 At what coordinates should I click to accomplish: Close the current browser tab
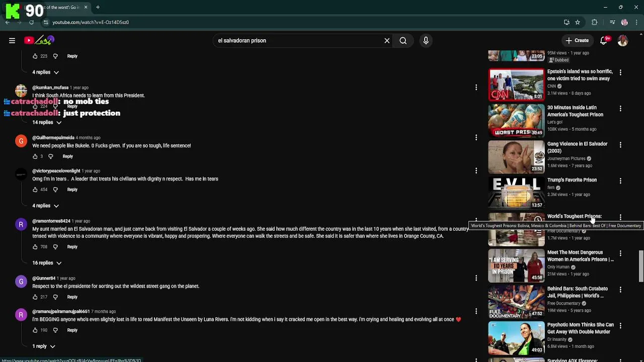pos(86,7)
